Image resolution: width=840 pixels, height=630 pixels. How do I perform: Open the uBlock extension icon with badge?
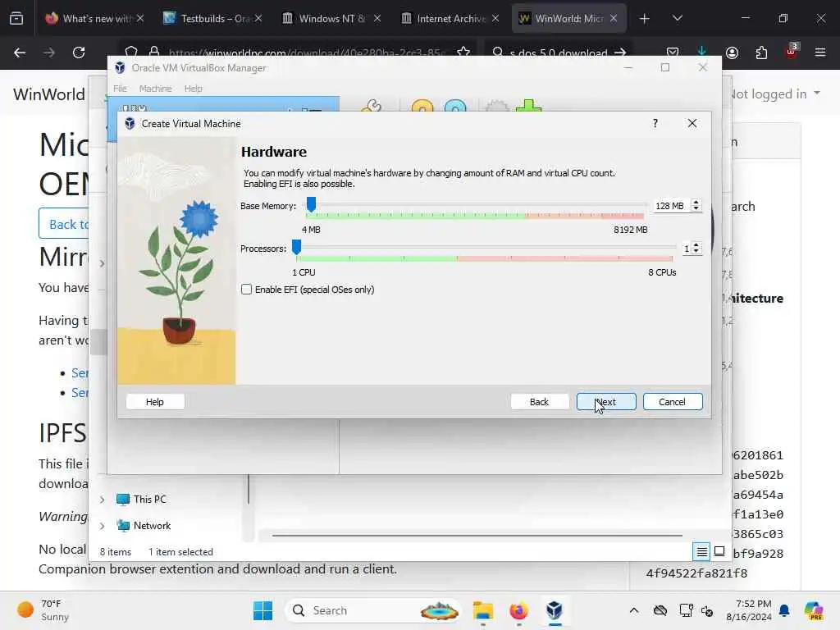tap(792, 52)
